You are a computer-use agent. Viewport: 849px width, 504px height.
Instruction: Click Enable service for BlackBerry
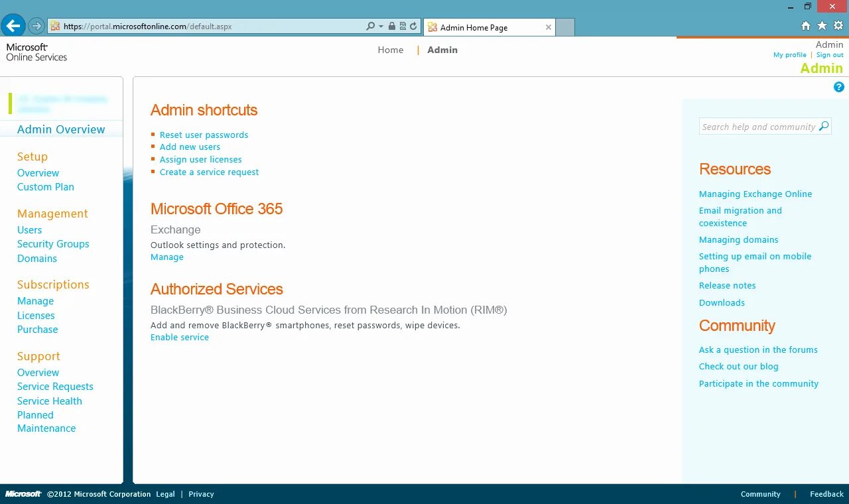tap(180, 338)
